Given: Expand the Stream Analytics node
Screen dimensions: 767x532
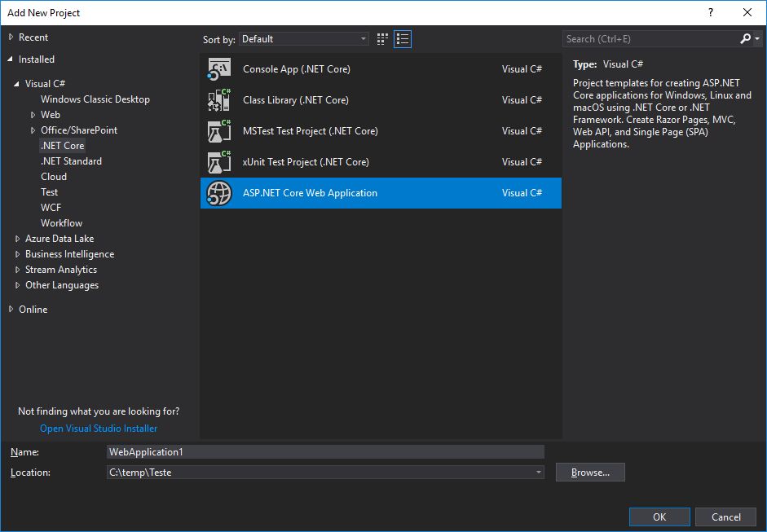Looking at the screenshot, I should pyautogui.click(x=17, y=270).
